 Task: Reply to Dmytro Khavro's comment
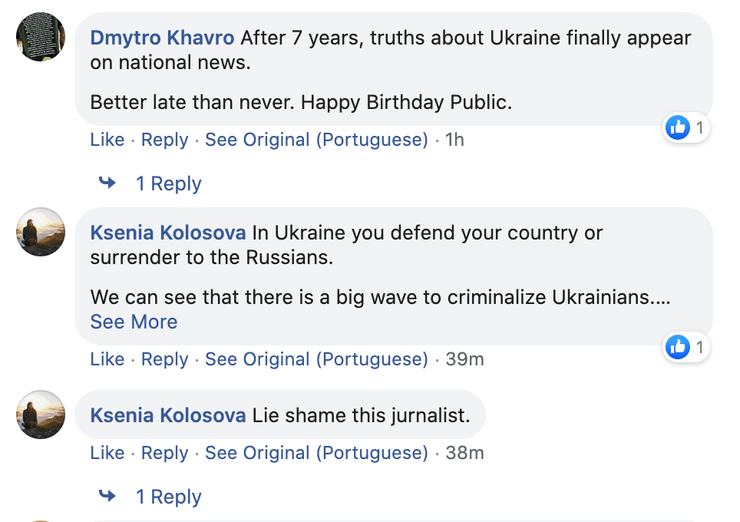165,140
